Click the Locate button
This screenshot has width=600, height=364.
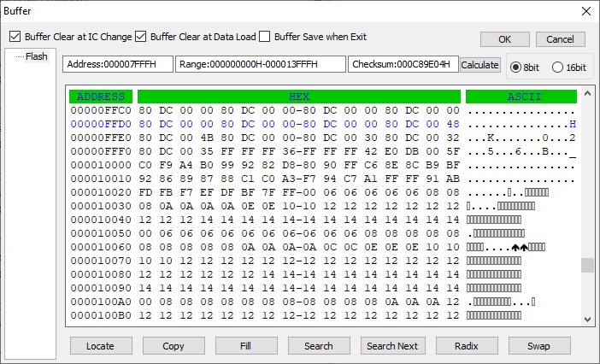click(x=99, y=346)
